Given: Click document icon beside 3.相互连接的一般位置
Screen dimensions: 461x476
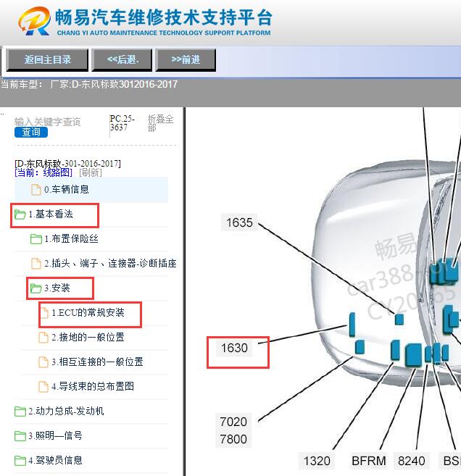Looking at the screenshot, I should [43, 362].
